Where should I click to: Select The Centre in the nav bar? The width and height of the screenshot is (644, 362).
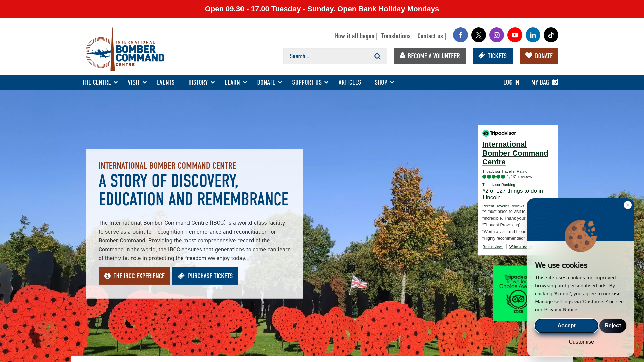96,82
